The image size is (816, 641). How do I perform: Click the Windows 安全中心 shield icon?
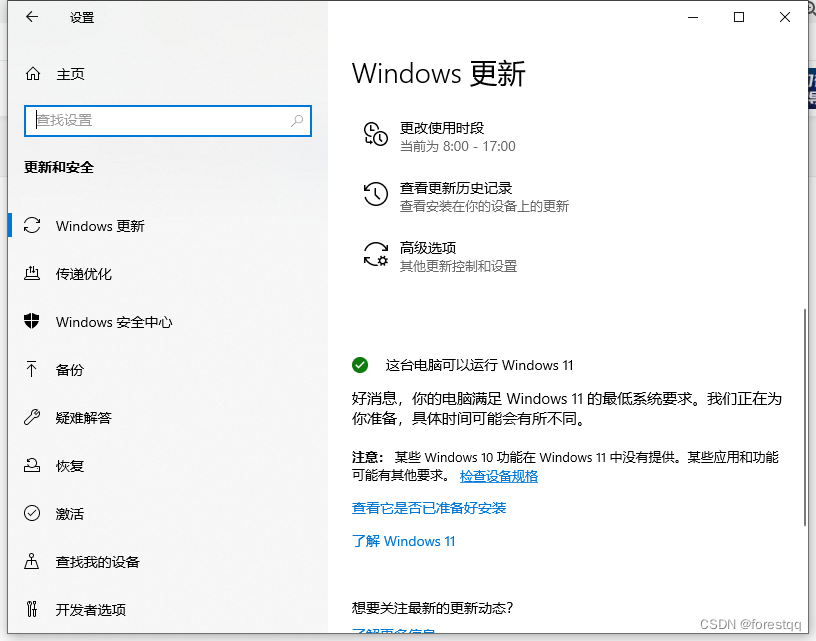tap(32, 322)
